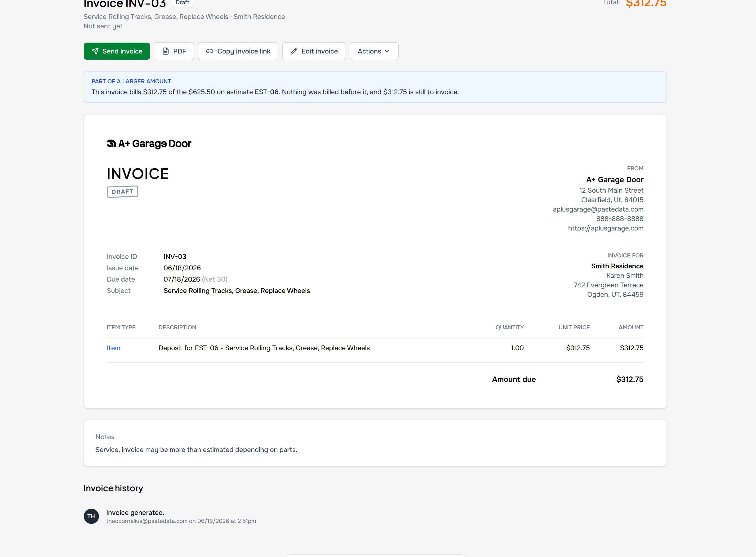
Task: Click the chain link icon
Action: [x=210, y=51]
